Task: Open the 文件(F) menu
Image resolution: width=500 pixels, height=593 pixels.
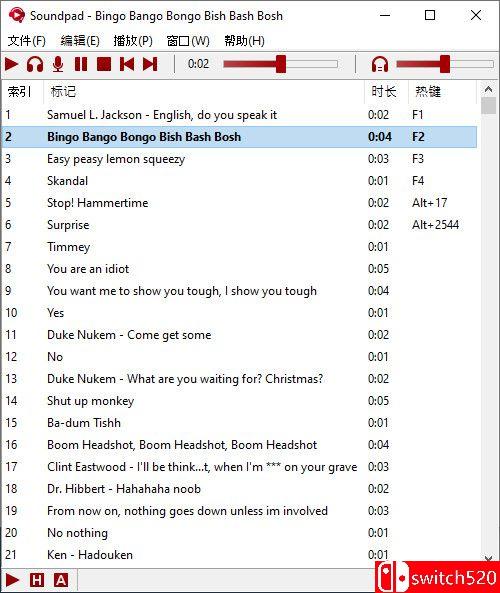Action: point(27,40)
